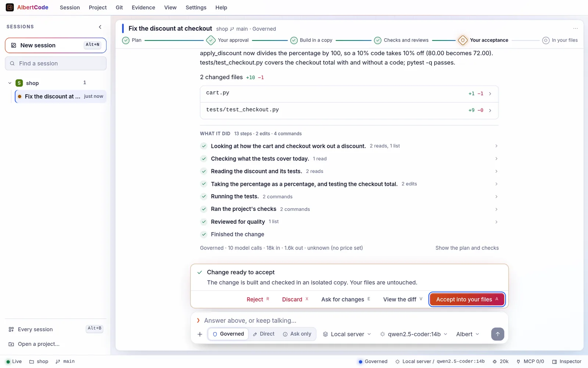Click the main branch in status bar
Image resolution: width=588 pixels, height=368 pixels.
(65, 361)
